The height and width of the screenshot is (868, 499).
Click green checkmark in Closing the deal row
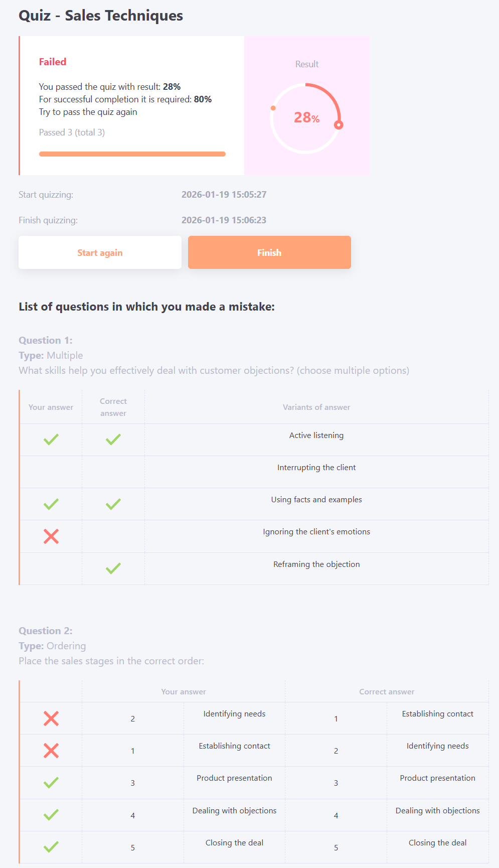pyautogui.click(x=51, y=847)
